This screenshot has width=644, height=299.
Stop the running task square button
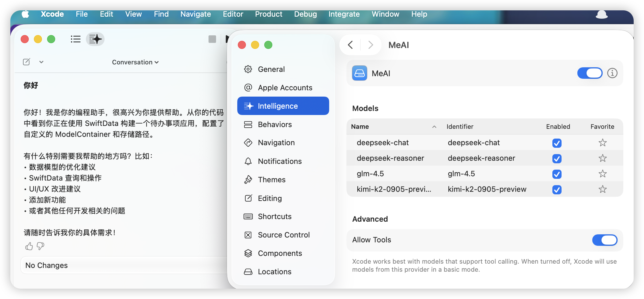pos(212,39)
